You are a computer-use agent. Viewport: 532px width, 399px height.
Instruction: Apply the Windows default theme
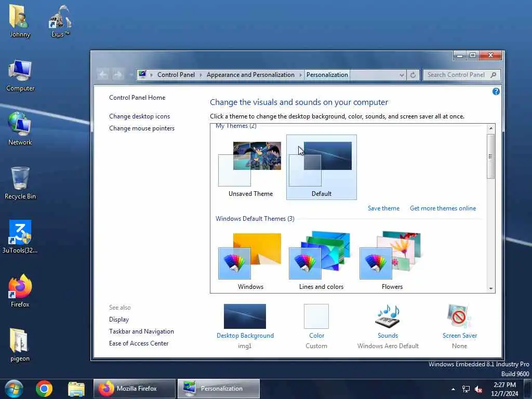point(250,261)
